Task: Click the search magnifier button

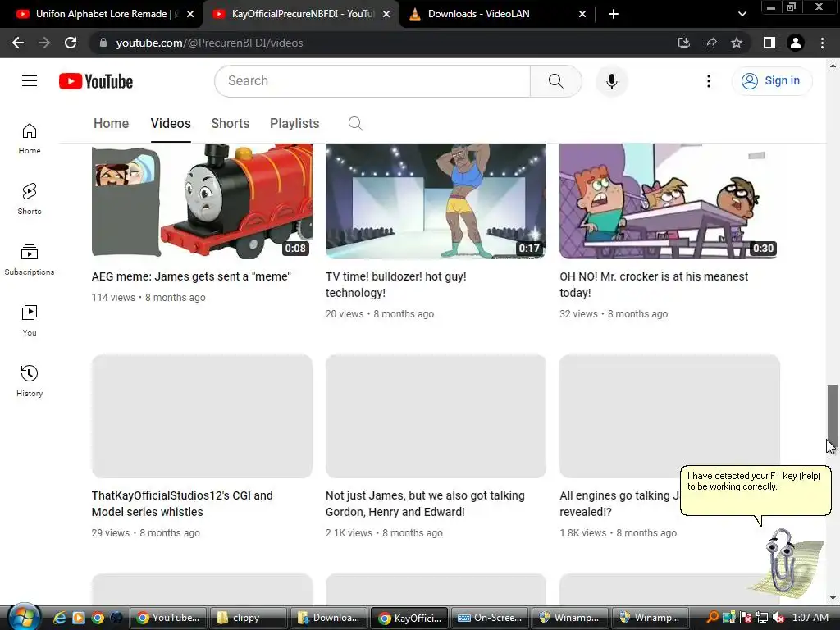Action: pyautogui.click(x=555, y=81)
